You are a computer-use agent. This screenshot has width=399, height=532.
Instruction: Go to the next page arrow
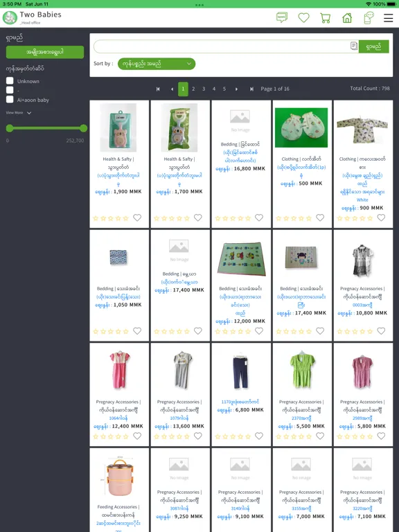[236, 89]
